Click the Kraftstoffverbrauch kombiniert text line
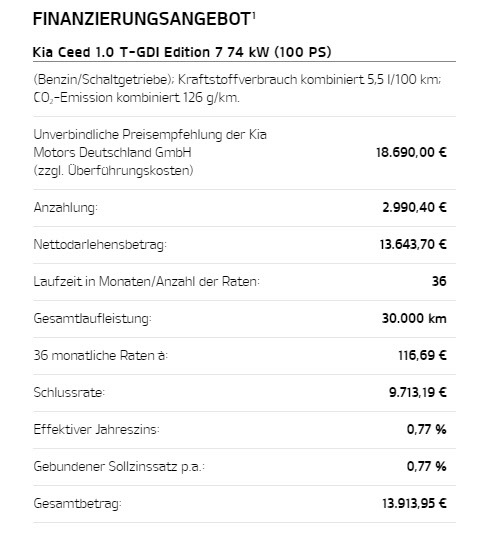 [x=237, y=80]
